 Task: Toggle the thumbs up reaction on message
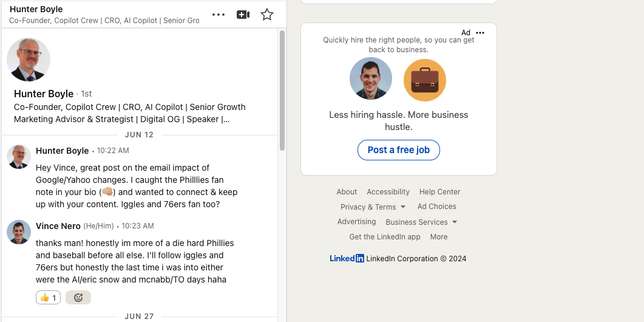[48, 298]
